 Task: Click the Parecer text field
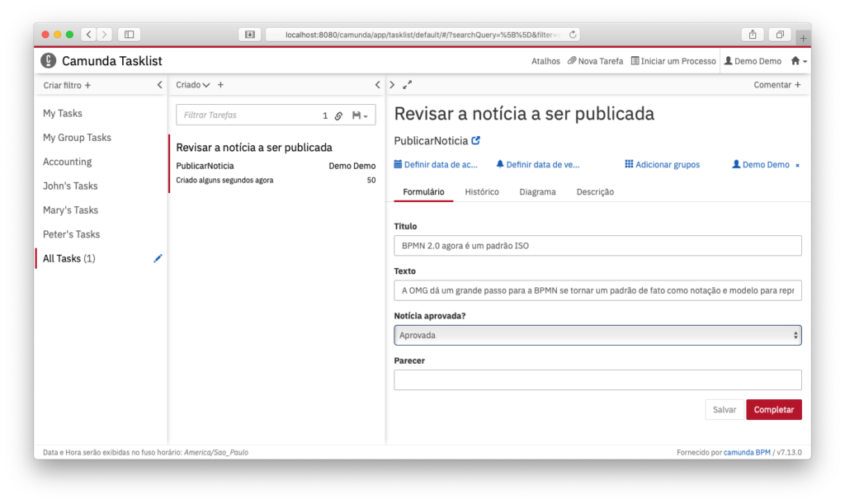(597, 379)
